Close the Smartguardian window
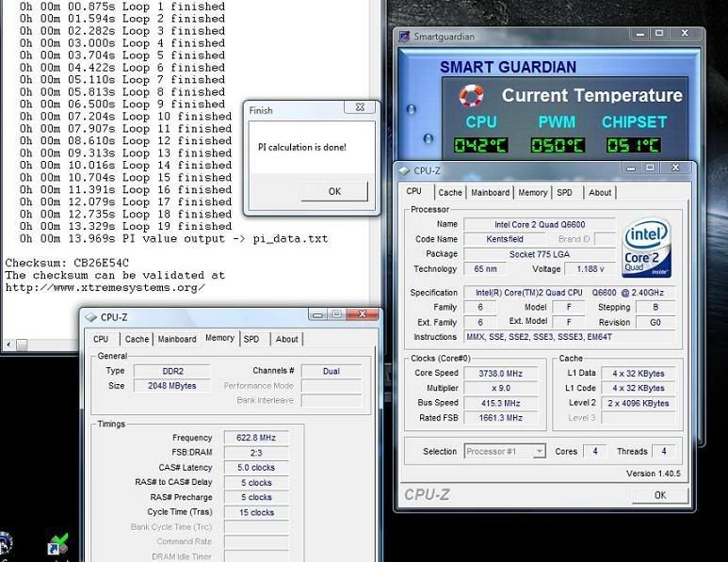The width and height of the screenshot is (728, 562). click(685, 33)
